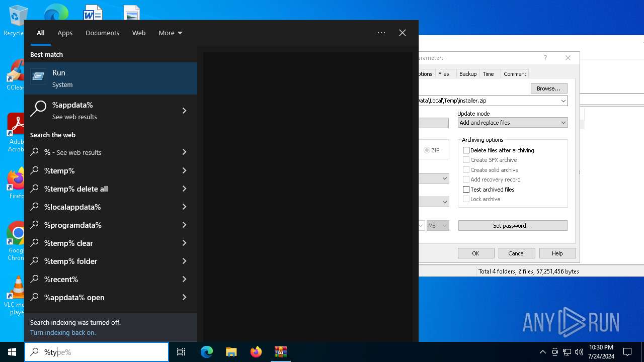Image resolution: width=644 pixels, height=362 pixels.
Task: Click the volume speaker tray icon
Action: (579, 352)
